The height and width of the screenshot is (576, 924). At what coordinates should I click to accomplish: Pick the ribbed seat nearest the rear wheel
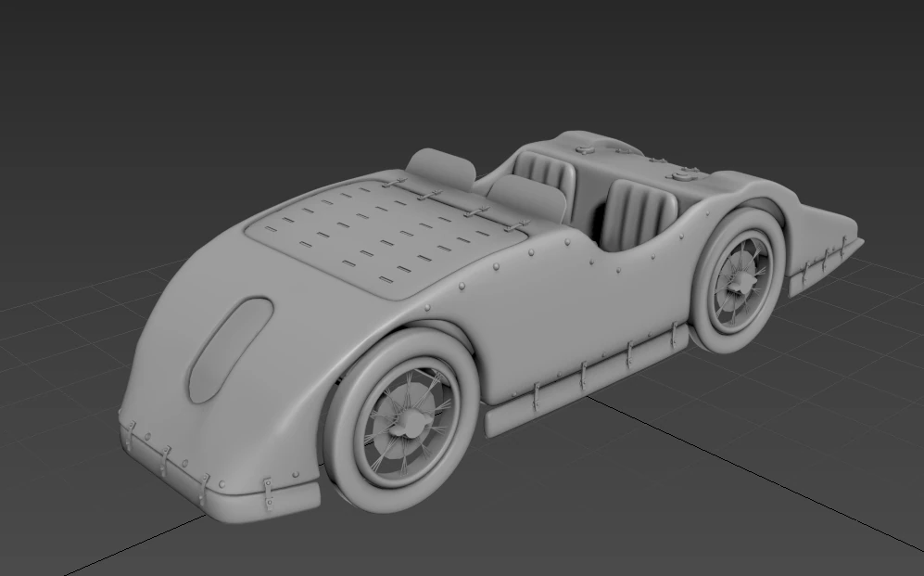[x=639, y=216]
